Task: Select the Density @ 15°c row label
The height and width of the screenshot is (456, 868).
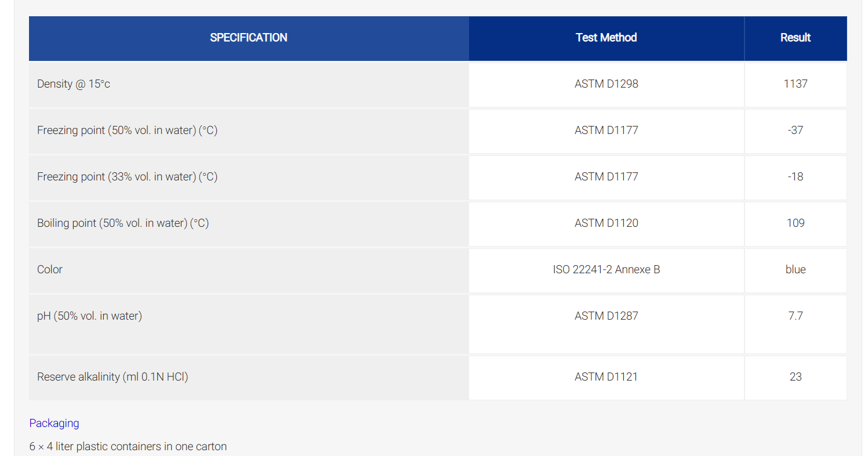Action: pyautogui.click(x=74, y=84)
